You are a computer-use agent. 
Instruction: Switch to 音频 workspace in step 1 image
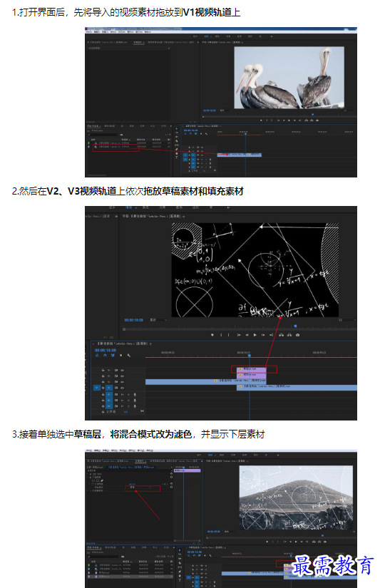coord(240,36)
